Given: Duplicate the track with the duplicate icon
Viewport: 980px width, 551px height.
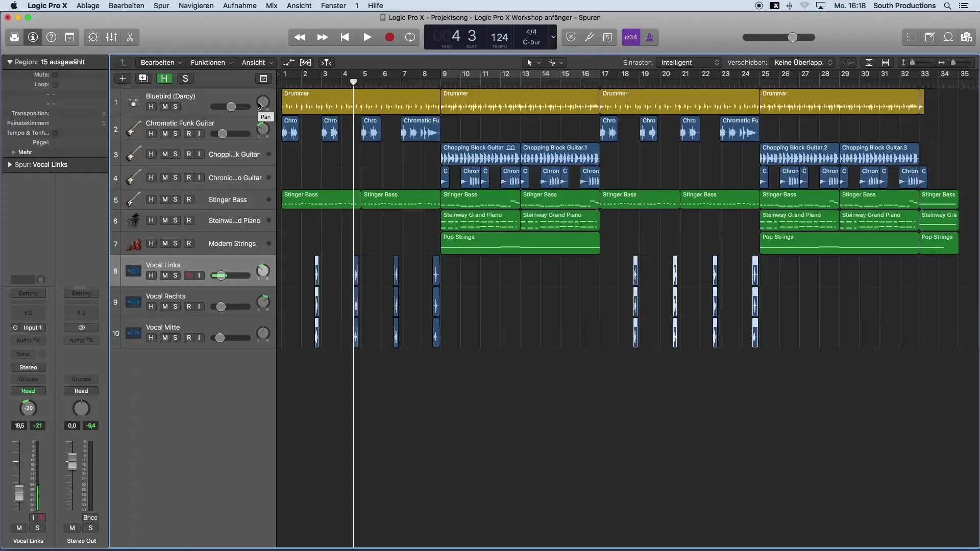Looking at the screenshot, I should (143, 78).
